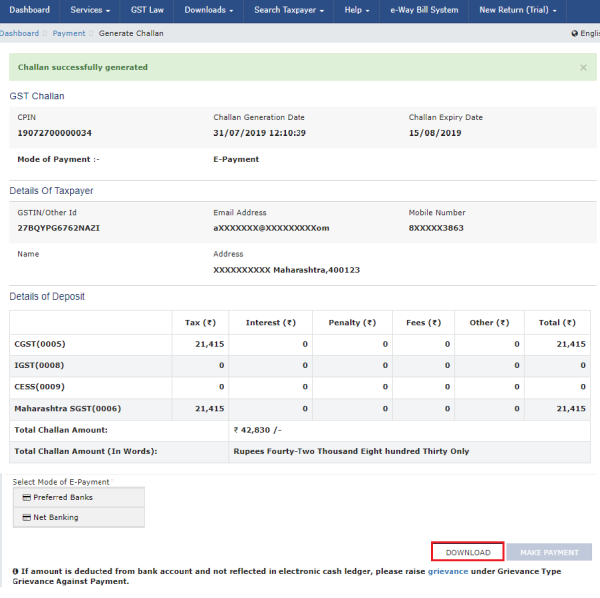Click the globe language icon
Image resolution: width=600 pixels, height=598 pixels.
click(572, 33)
